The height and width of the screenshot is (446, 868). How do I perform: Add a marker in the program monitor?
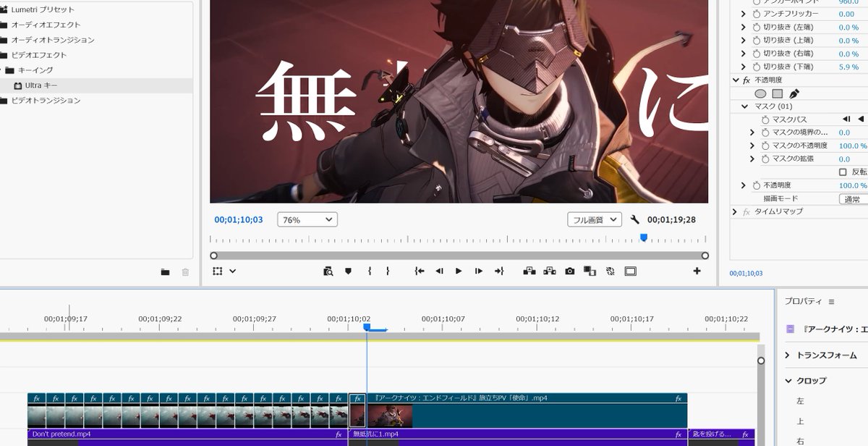348,272
